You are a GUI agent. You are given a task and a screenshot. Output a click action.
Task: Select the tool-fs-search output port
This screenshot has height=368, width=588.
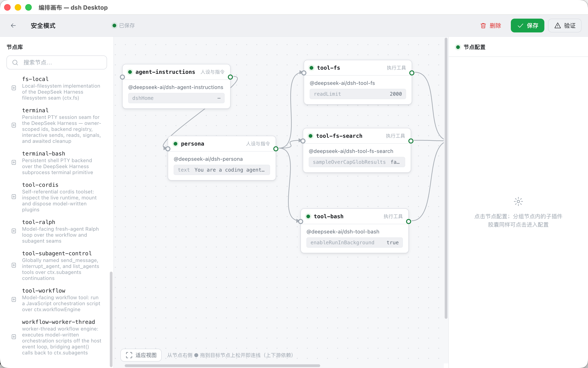point(411,141)
